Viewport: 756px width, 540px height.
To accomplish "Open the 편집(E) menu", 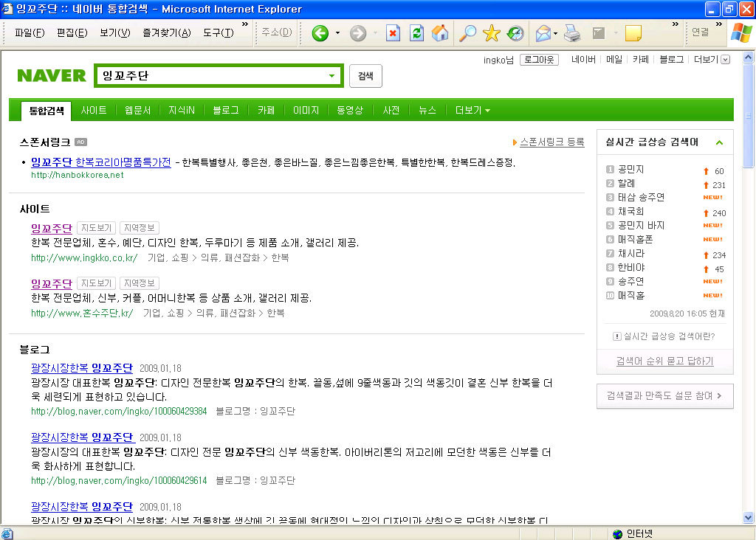I will point(72,32).
